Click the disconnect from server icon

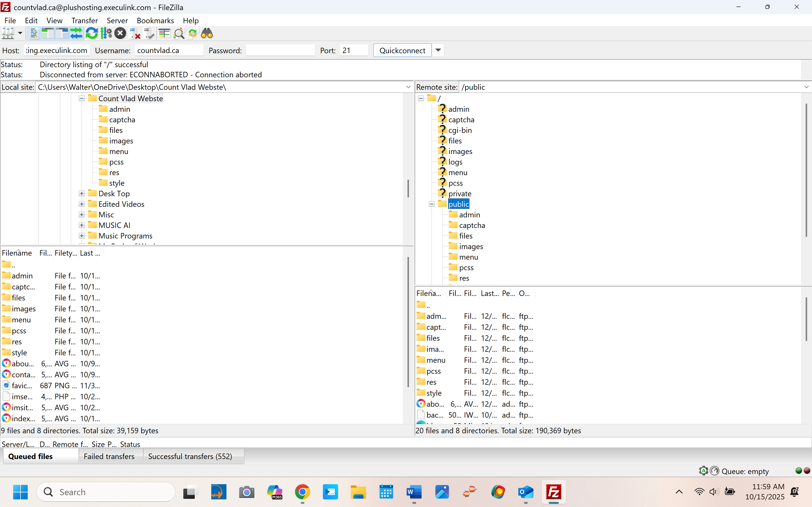point(134,33)
